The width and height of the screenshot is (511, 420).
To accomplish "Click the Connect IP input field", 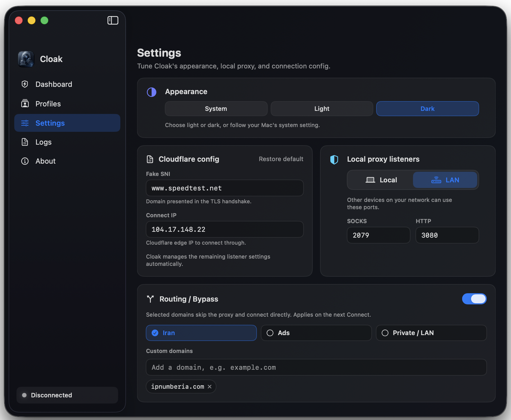I will pyautogui.click(x=225, y=229).
